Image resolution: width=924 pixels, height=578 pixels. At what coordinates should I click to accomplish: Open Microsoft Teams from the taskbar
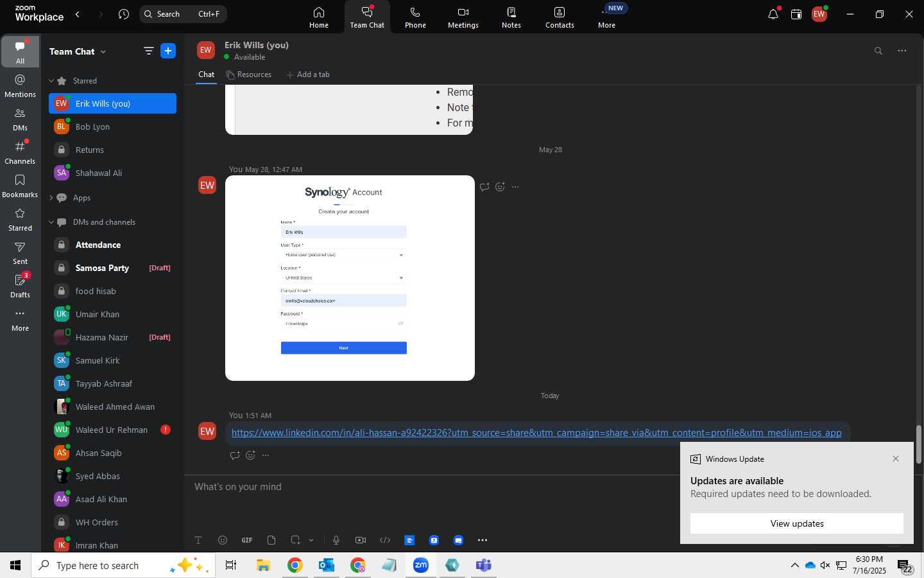[x=483, y=565]
